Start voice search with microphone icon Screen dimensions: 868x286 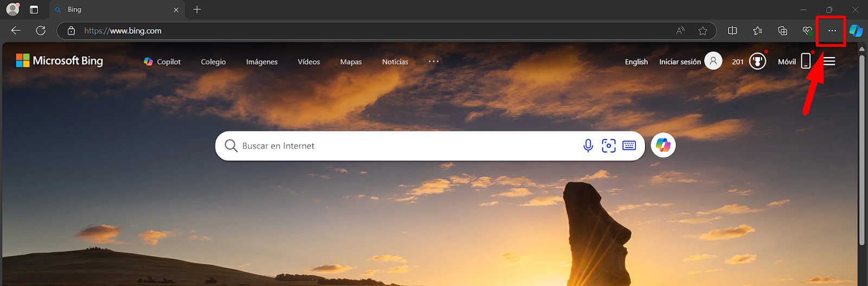588,145
